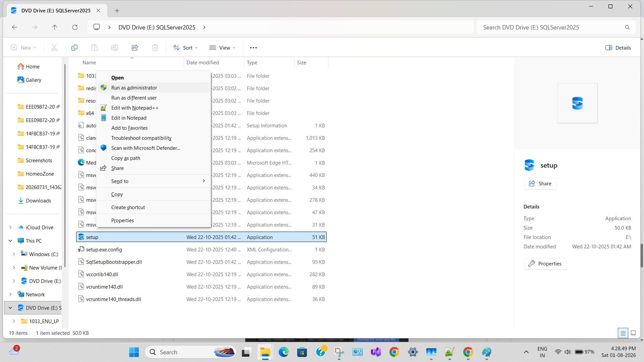Open the See more three-dots menu

click(x=253, y=48)
